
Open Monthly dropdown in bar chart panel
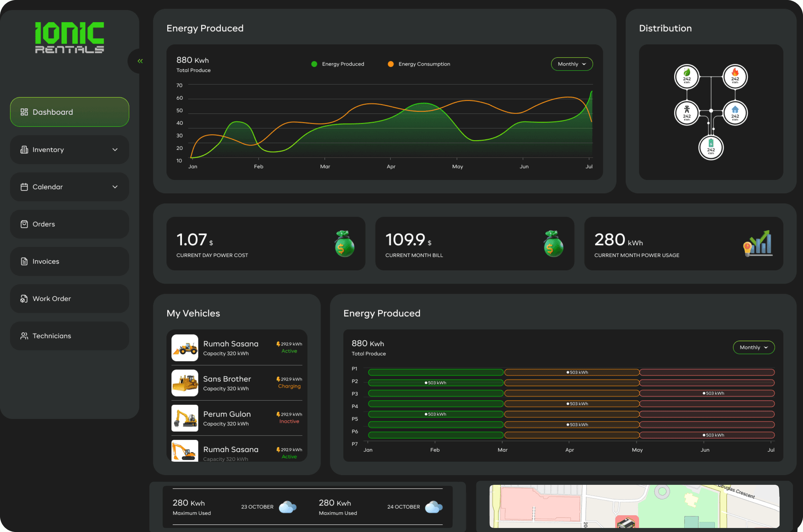[753, 347]
